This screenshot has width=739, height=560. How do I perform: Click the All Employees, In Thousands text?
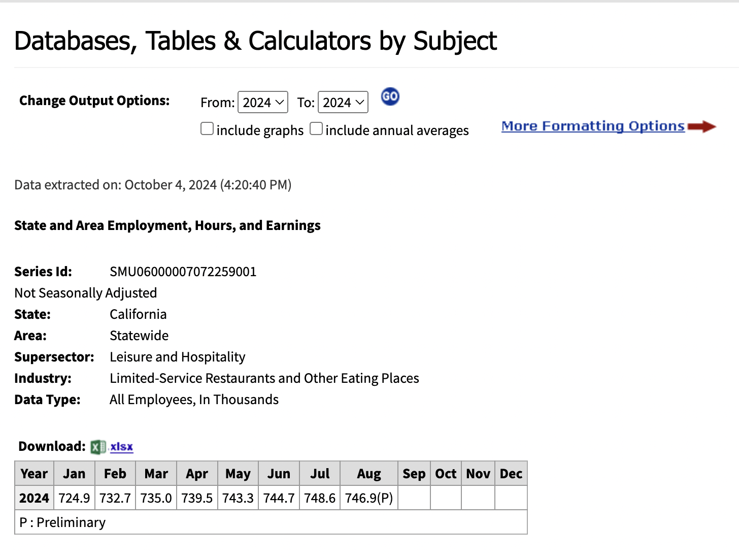[x=194, y=400]
